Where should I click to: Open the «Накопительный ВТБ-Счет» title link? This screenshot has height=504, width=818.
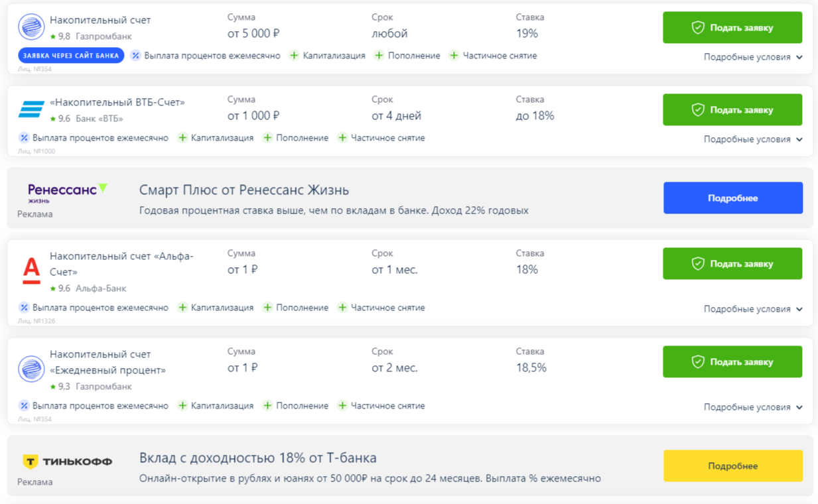pyautogui.click(x=117, y=102)
